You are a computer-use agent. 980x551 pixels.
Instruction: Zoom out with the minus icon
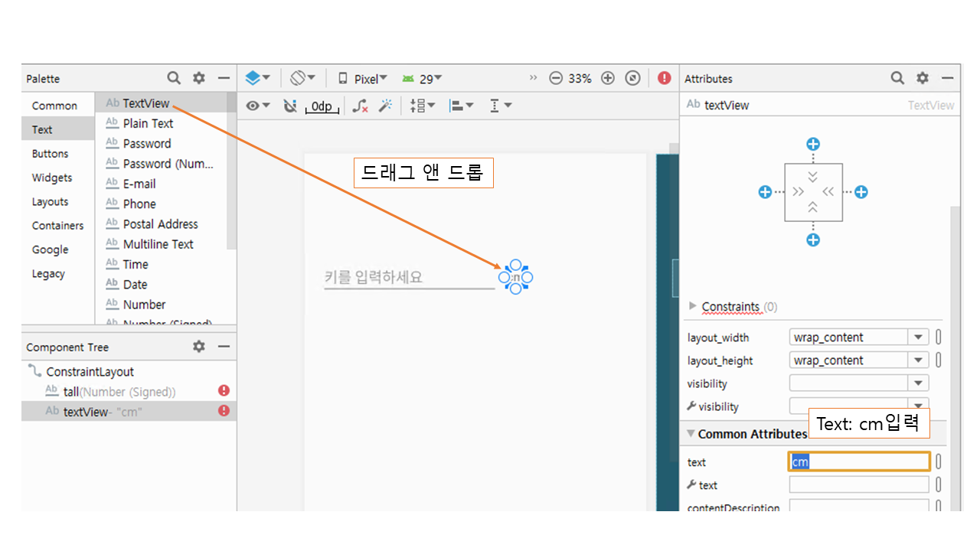click(x=556, y=78)
